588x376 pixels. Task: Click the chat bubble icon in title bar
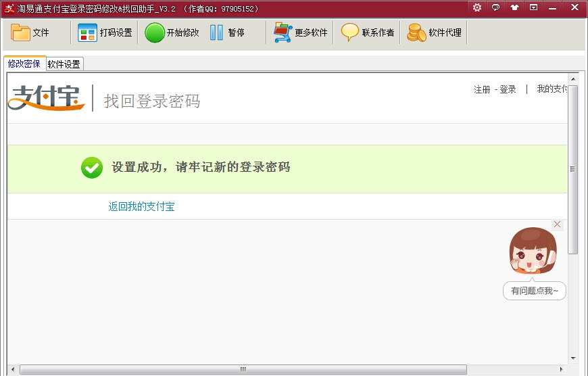pos(496,7)
